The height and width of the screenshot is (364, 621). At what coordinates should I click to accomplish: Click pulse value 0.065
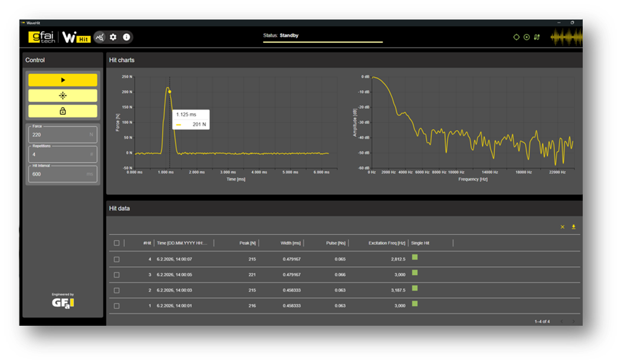pyautogui.click(x=340, y=259)
